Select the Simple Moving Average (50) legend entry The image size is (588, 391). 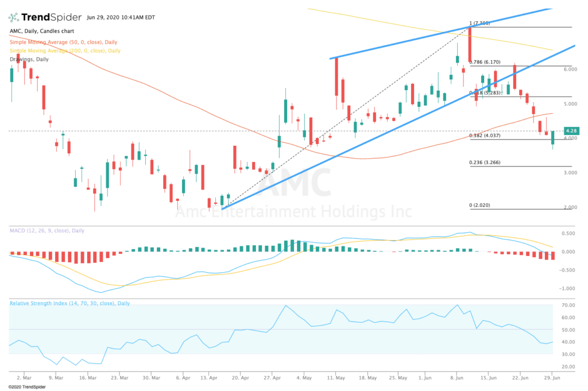pyautogui.click(x=63, y=42)
